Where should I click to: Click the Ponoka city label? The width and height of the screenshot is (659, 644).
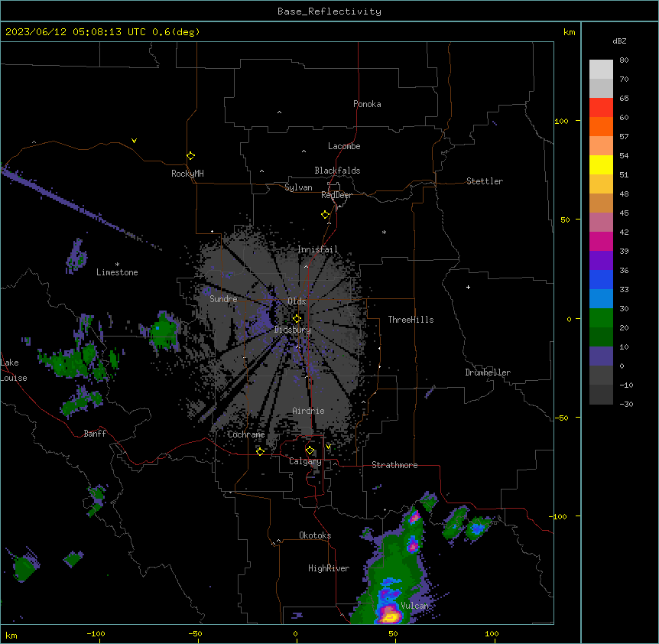point(367,104)
